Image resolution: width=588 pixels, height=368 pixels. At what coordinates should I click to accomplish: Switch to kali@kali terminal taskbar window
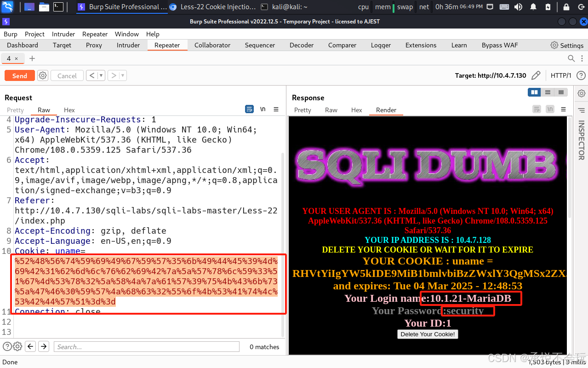284,7
